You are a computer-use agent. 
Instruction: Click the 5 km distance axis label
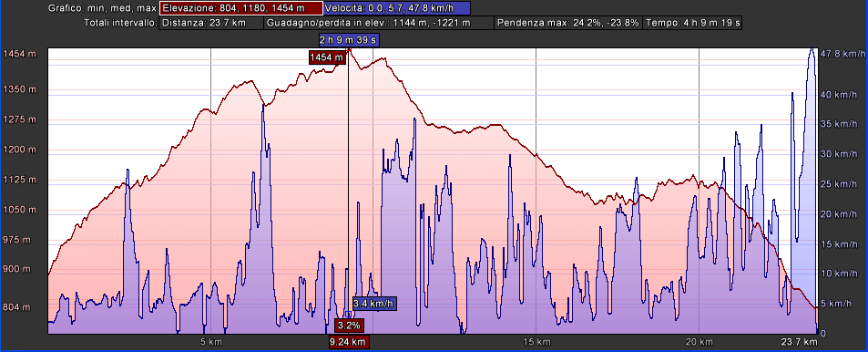(211, 342)
